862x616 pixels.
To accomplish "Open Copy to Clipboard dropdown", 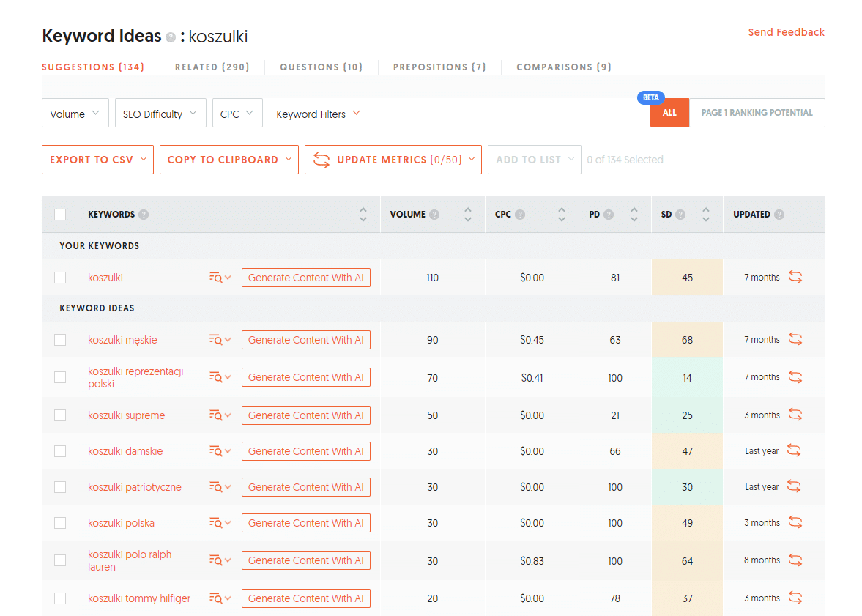I will click(229, 160).
